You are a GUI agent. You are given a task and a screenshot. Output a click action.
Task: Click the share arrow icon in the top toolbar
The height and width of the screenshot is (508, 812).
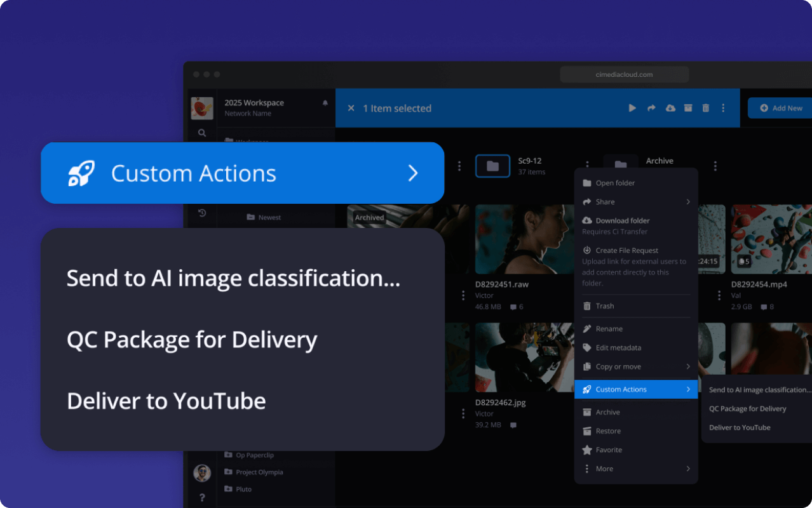point(651,109)
